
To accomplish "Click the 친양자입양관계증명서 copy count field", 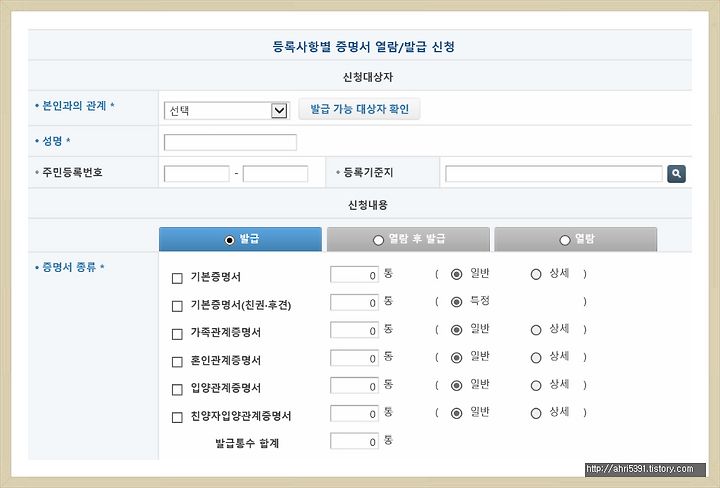I will tap(354, 414).
